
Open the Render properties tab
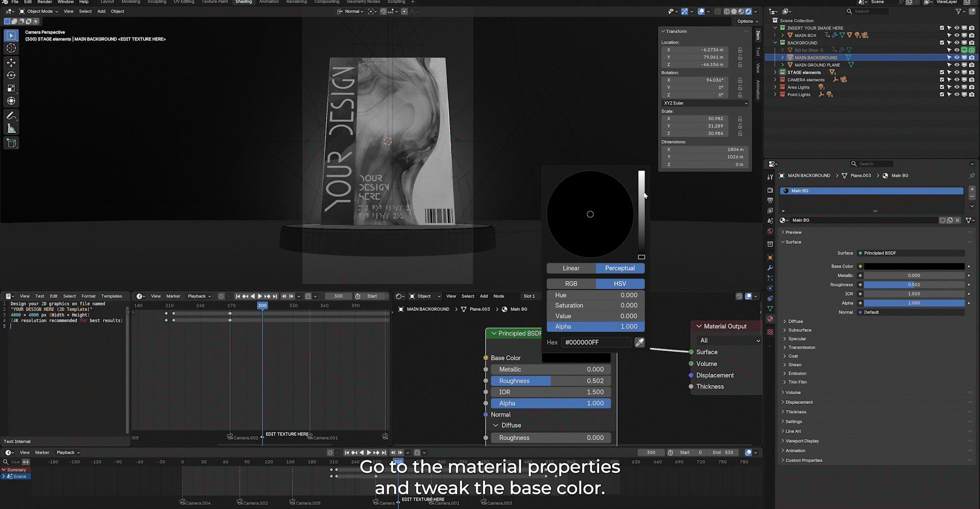[x=770, y=190]
